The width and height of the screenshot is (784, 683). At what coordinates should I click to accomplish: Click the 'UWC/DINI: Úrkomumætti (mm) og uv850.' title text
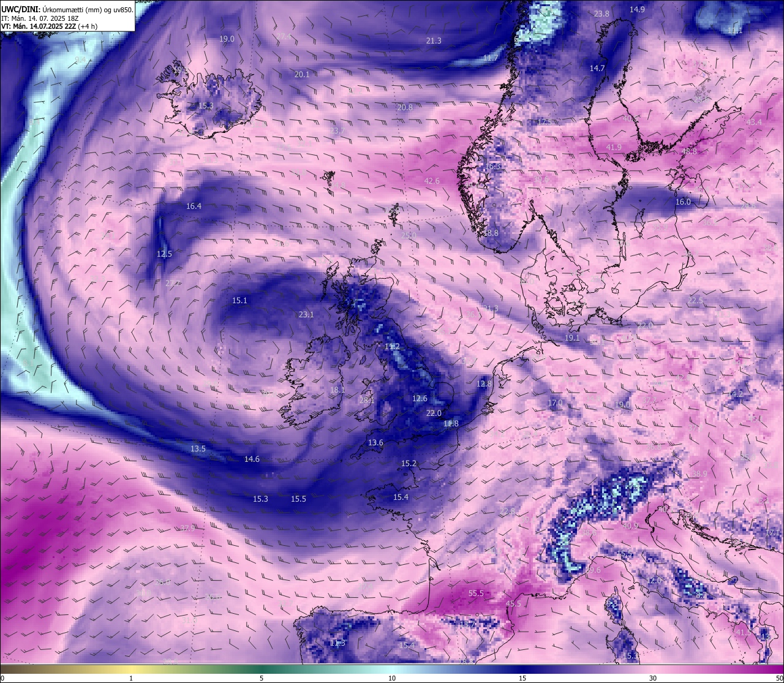click(67, 10)
